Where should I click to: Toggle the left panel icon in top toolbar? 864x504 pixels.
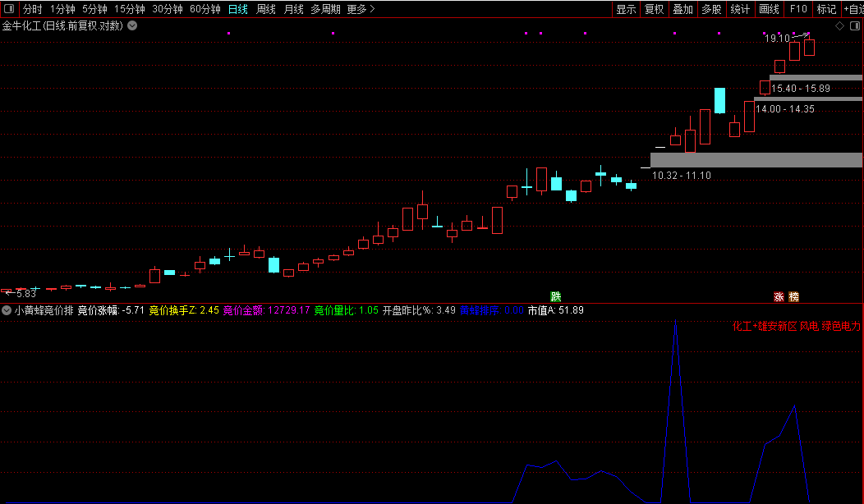click(9, 9)
